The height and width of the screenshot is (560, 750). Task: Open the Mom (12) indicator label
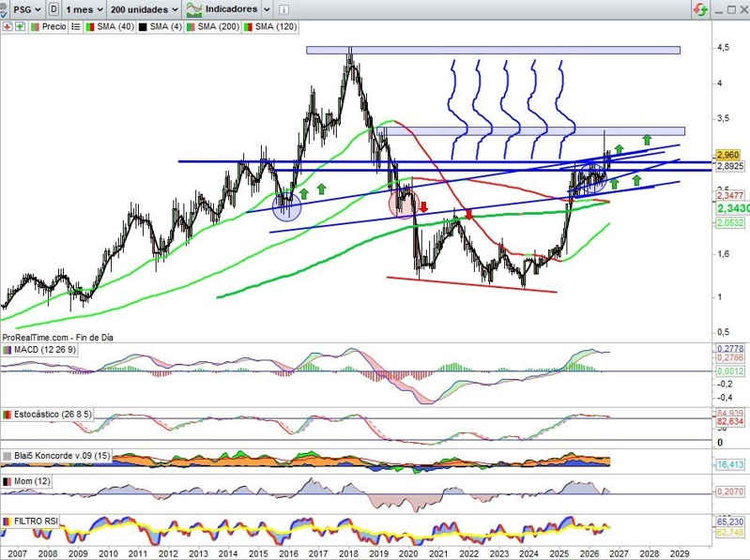[32, 481]
